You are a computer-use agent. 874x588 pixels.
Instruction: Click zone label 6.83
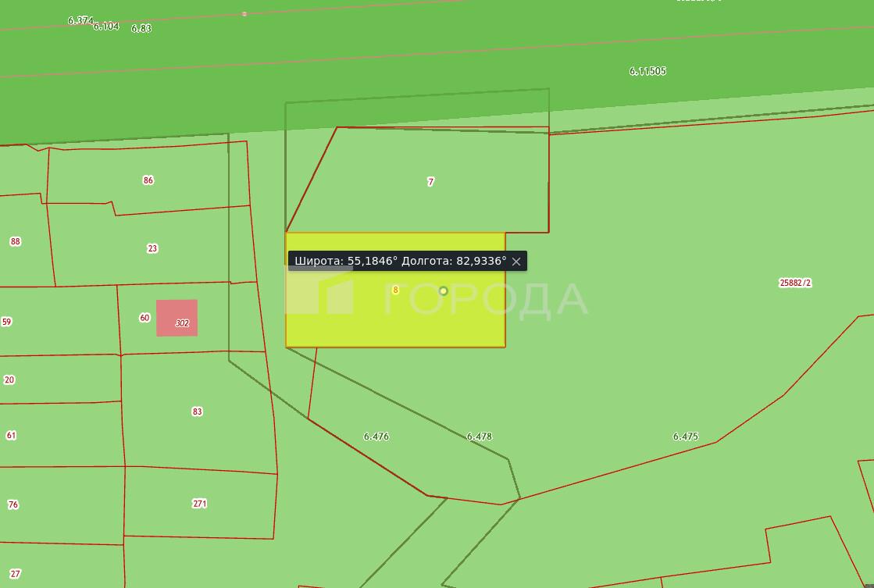141,28
